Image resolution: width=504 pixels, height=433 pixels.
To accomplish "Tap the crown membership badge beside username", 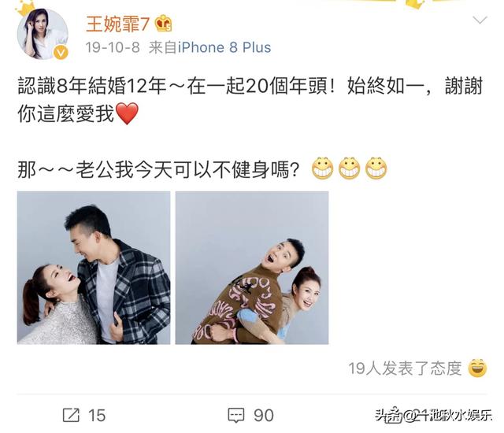I will pos(164,24).
